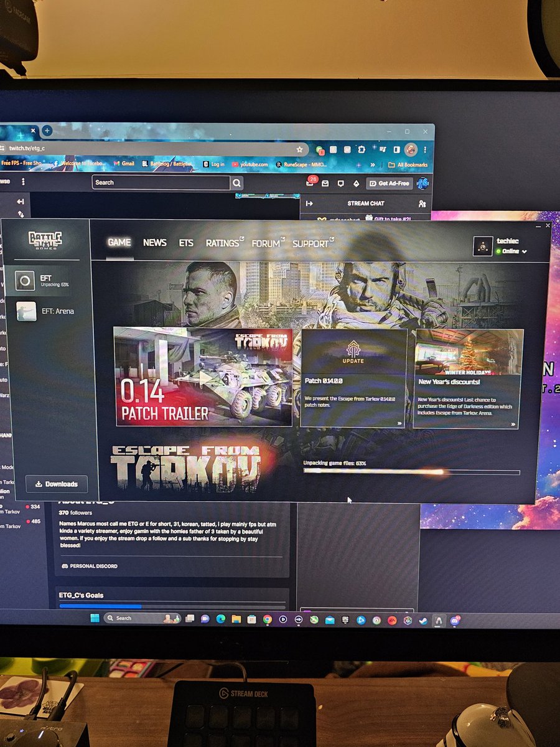Open the techiec profile avatar
This screenshot has height=747, width=560.
pos(483,246)
